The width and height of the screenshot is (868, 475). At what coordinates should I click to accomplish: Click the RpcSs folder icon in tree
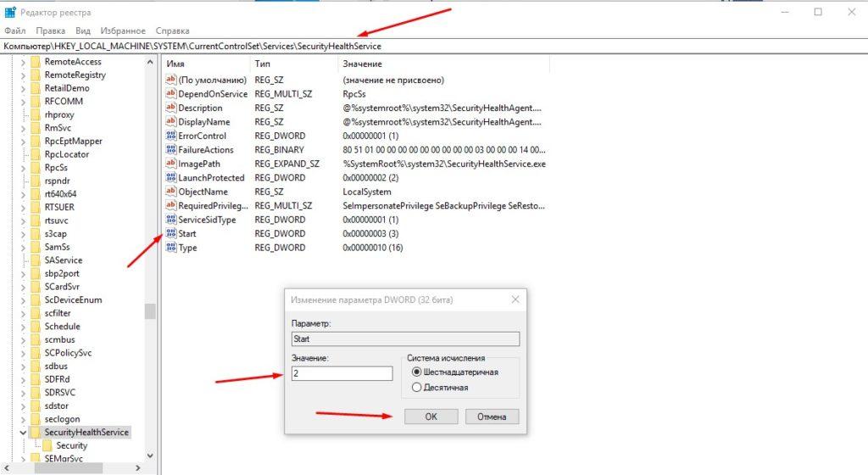36,167
